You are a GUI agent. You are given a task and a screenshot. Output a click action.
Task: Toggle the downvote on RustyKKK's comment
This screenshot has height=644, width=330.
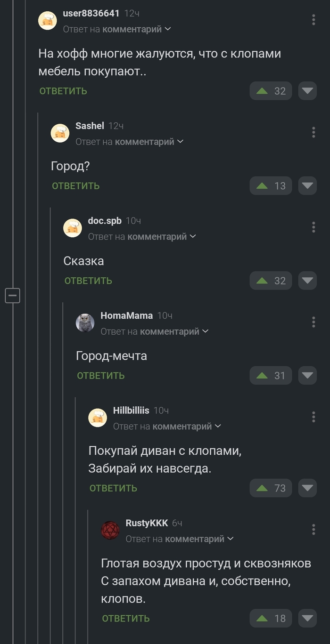point(307,618)
